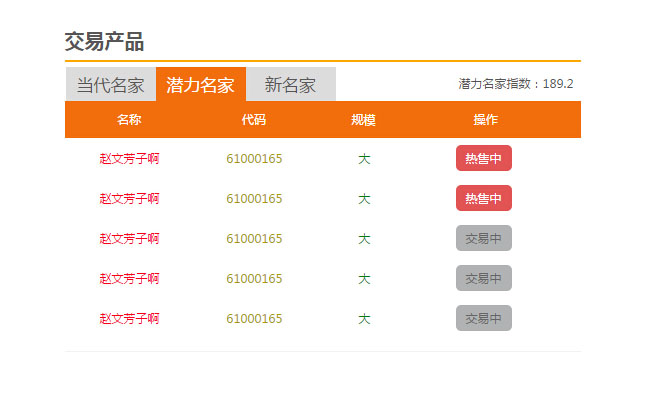Click the 操作 column header

click(486, 120)
